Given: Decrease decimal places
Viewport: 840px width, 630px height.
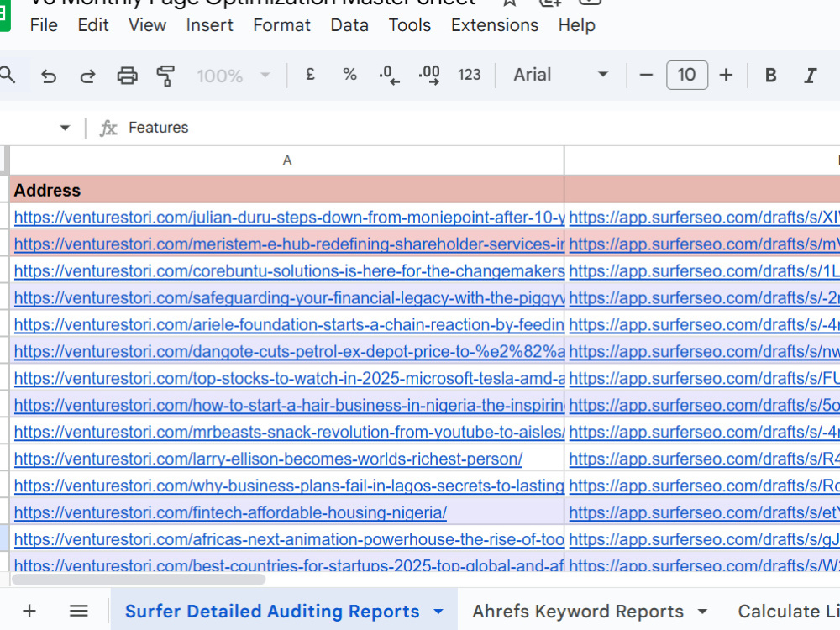Looking at the screenshot, I should [389, 75].
